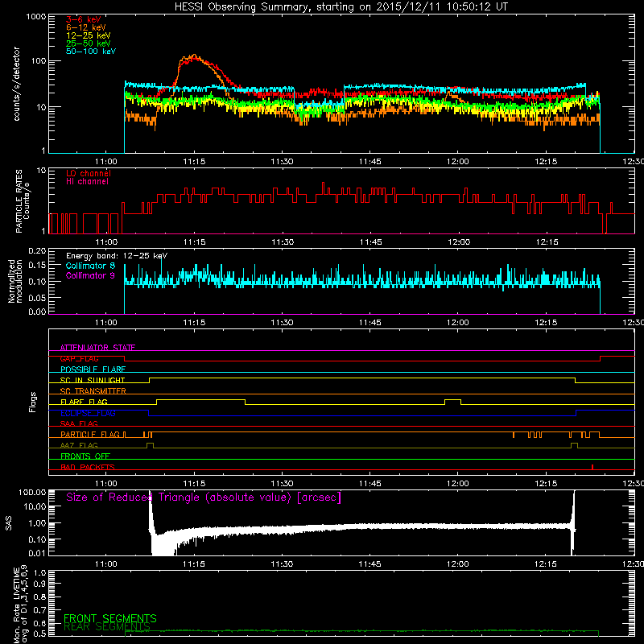Screen dimensions: 644x644
Task: Click the 1000 tick label on counts plot
Action: 35,17
